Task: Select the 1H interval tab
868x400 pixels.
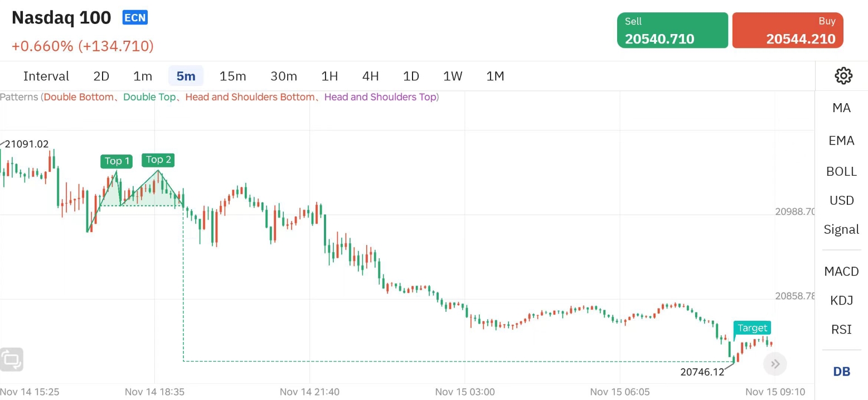Action: (x=329, y=76)
